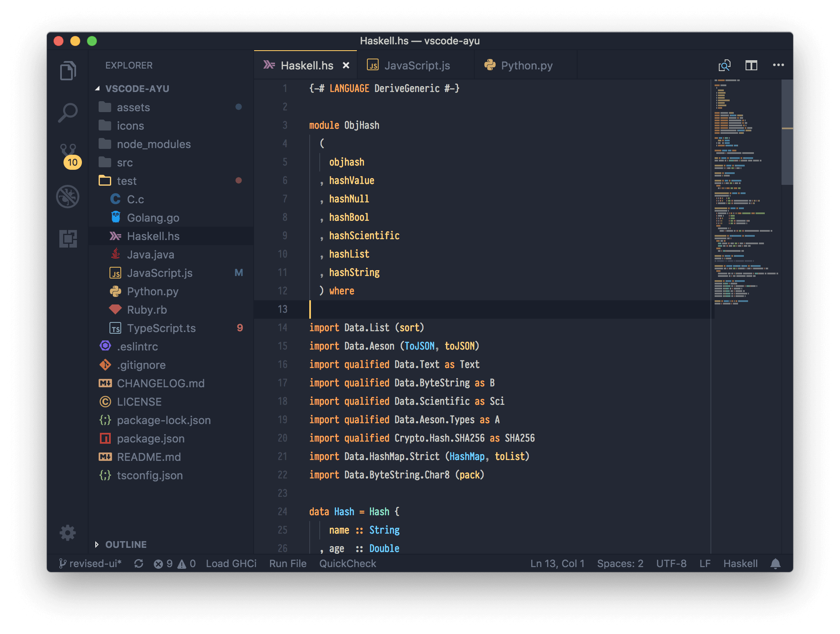Switch to the JavaScript.js tab
The width and height of the screenshot is (840, 634).
tap(416, 66)
